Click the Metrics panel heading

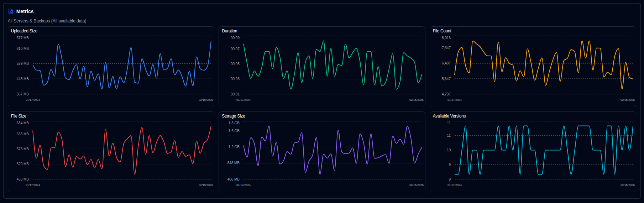click(x=25, y=11)
